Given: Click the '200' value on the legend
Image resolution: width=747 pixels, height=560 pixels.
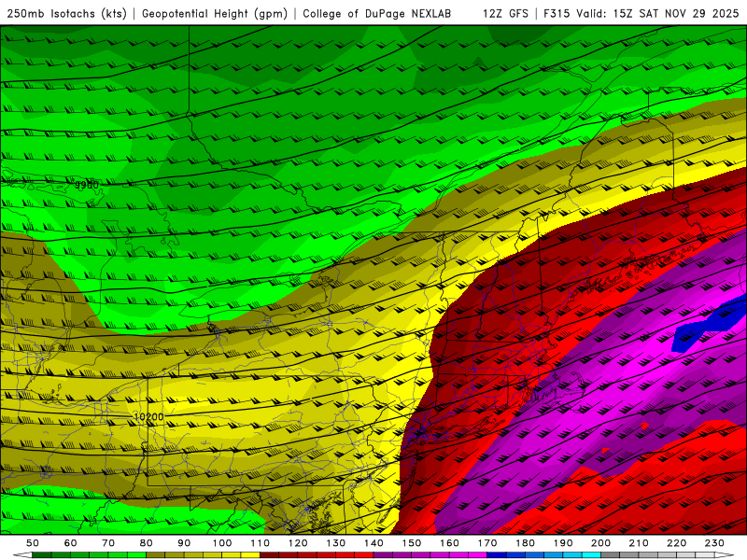Looking at the screenshot, I should tap(600, 543).
